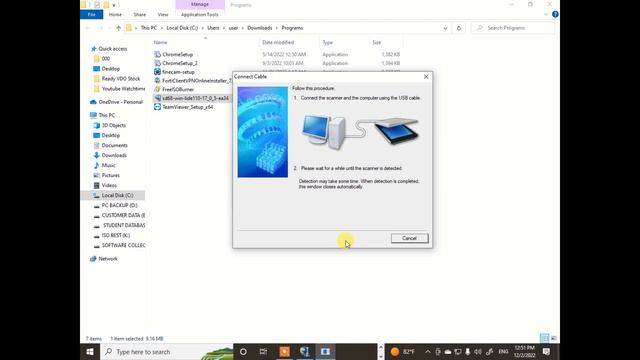Select FreeISOBurner file icon
Image resolution: width=640 pixels, height=360 pixels.
pyautogui.click(x=157, y=89)
